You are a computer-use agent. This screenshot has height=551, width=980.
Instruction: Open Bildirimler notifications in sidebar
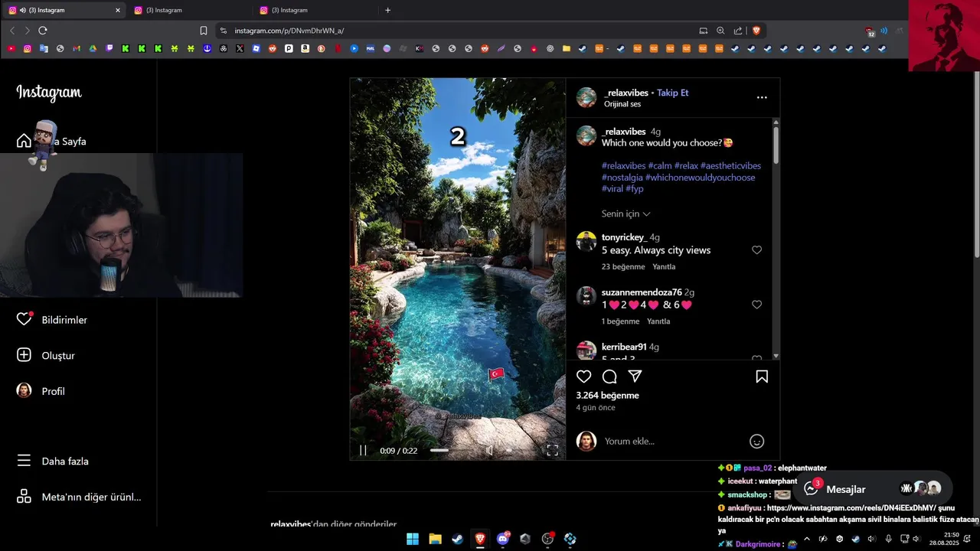point(52,320)
